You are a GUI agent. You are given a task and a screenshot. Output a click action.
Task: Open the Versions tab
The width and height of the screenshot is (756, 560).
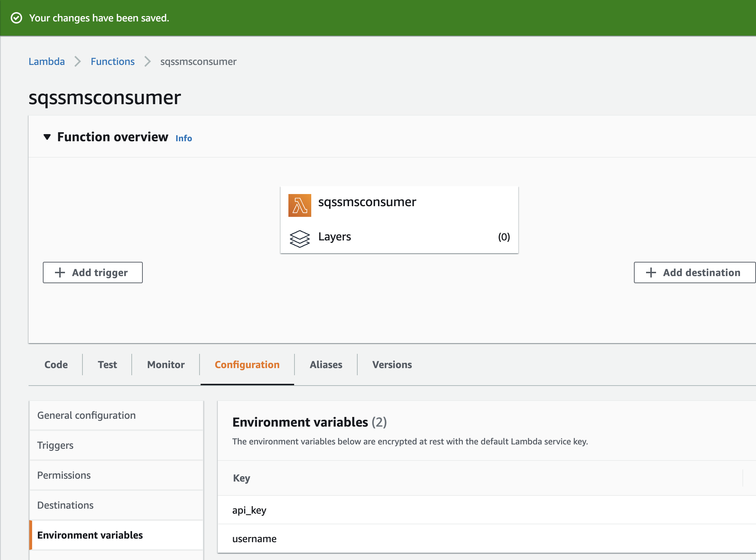tap(392, 365)
